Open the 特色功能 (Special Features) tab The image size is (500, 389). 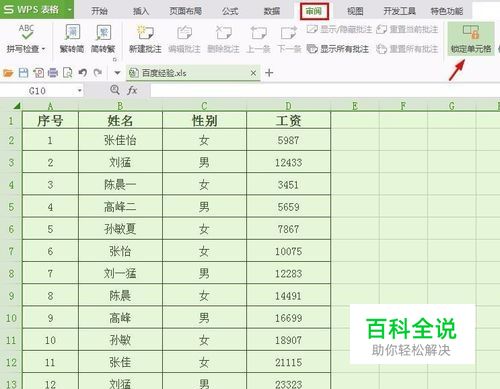[x=447, y=11]
